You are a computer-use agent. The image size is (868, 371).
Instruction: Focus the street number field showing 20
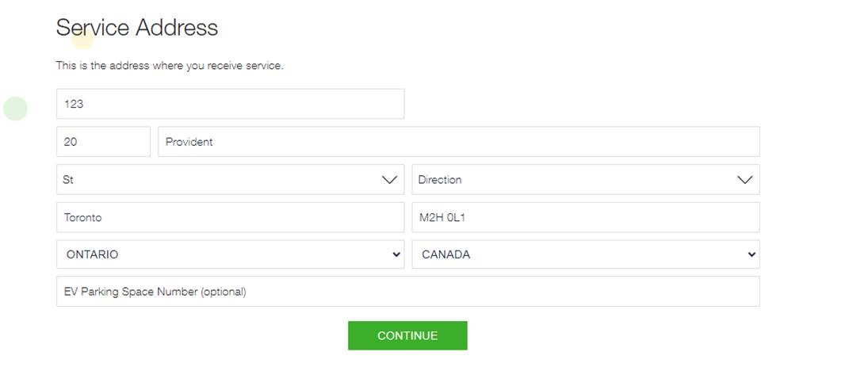[104, 142]
